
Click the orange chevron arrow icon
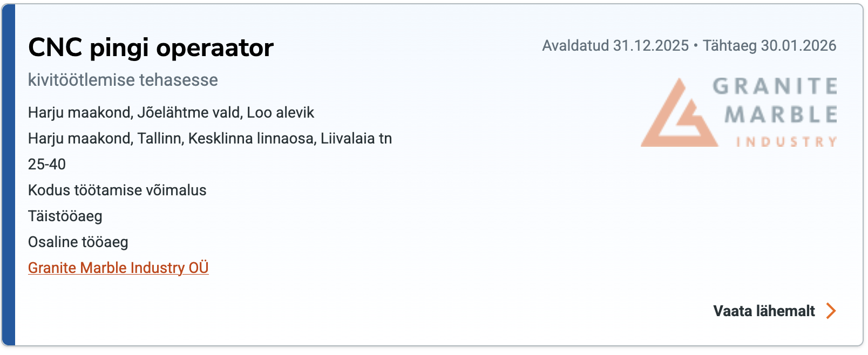coord(831,311)
